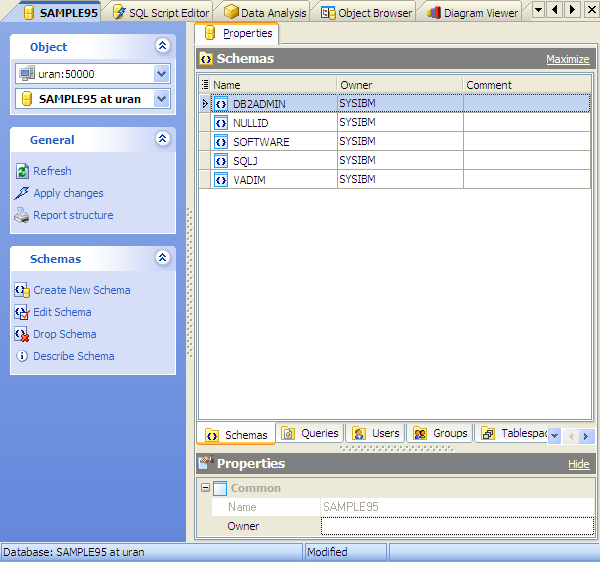
Task: Maximize the Schemas grid panel
Action: coord(567,60)
